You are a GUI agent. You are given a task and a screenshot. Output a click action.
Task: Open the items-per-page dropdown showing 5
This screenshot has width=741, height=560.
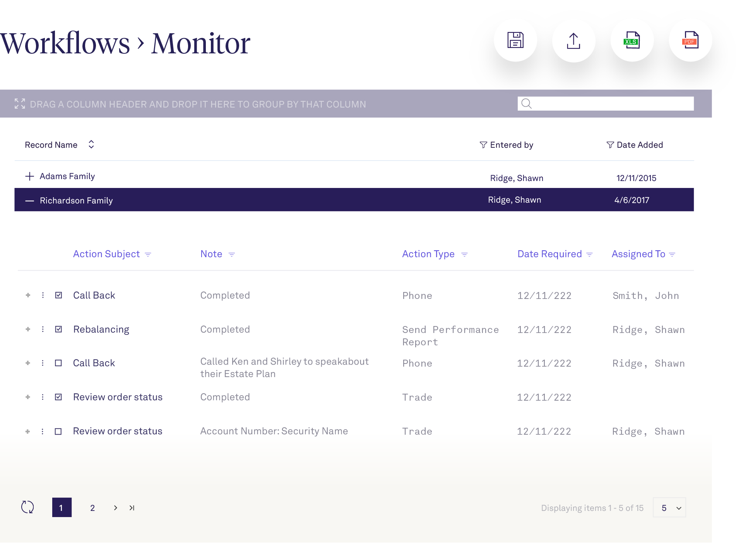pos(669,507)
